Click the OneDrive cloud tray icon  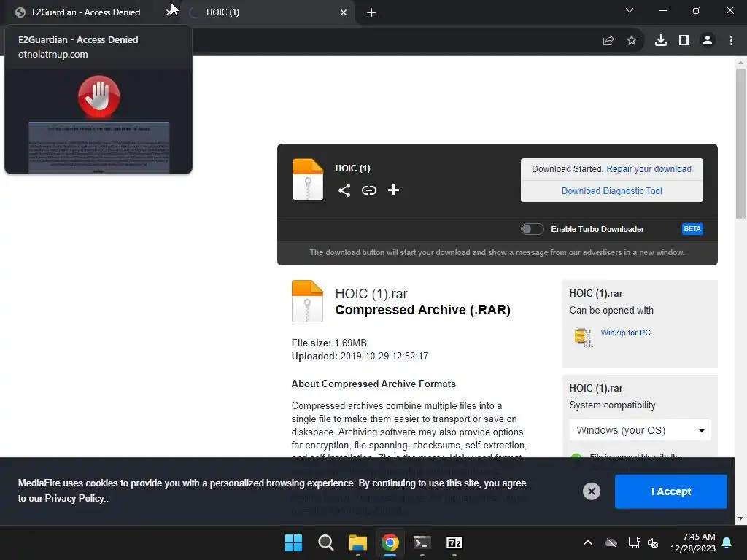coord(611,542)
